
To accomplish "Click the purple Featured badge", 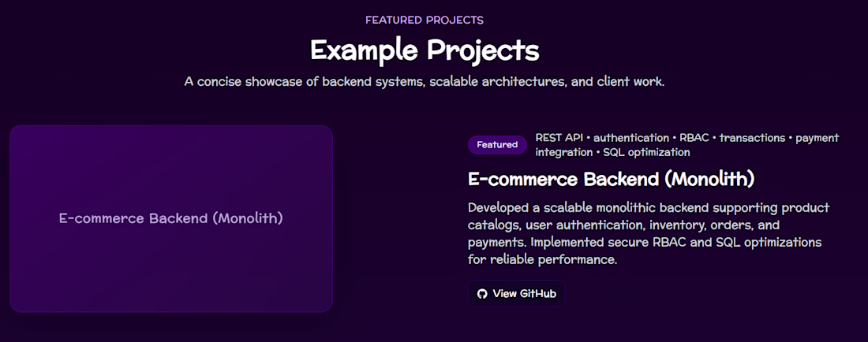I will [497, 145].
